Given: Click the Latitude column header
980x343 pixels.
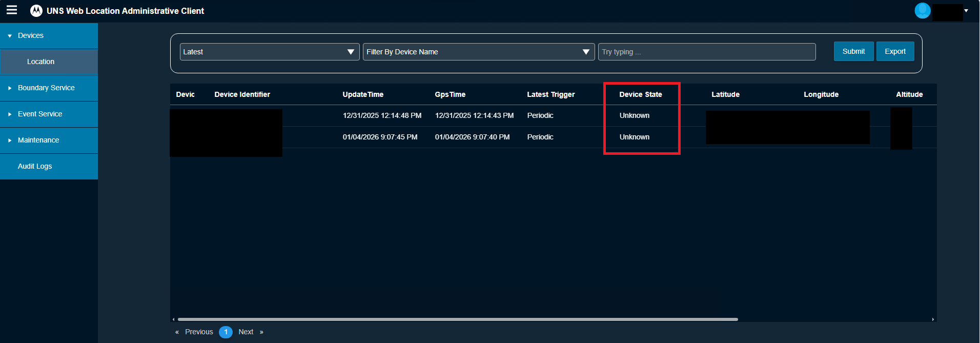Looking at the screenshot, I should pos(725,94).
